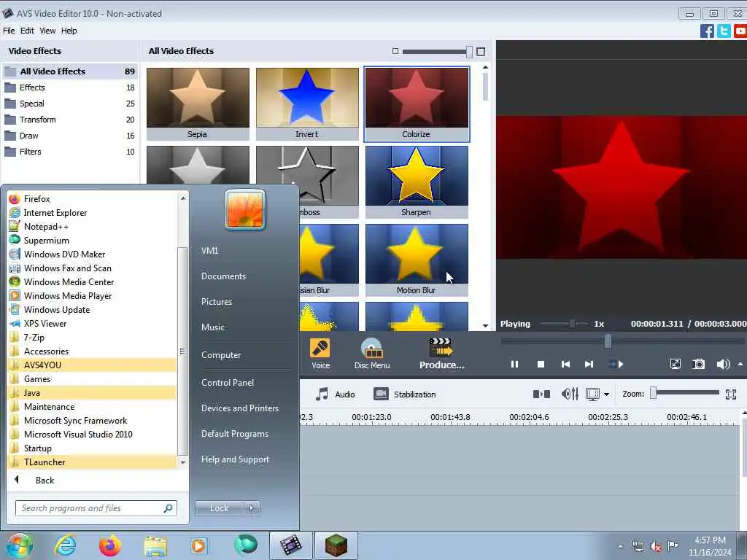Expand the Java folder in Start menu
Viewport: 747px width, 560px height.
pyautogui.click(x=92, y=393)
